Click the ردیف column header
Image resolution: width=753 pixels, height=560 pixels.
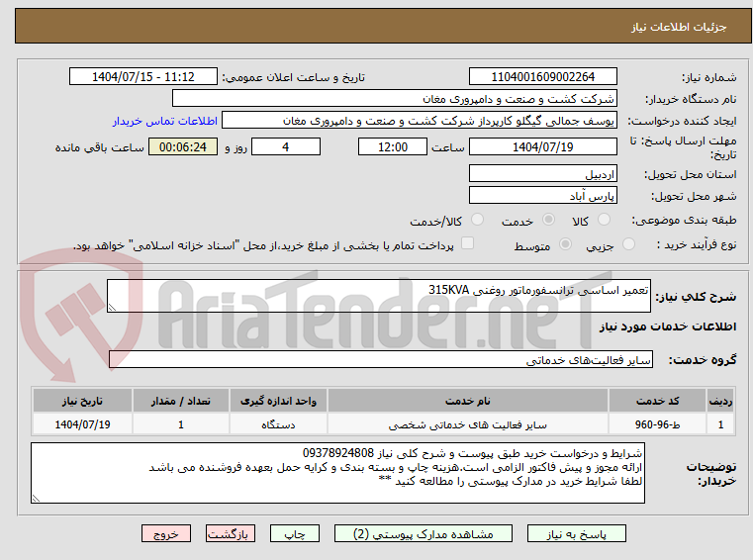tap(720, 401)
